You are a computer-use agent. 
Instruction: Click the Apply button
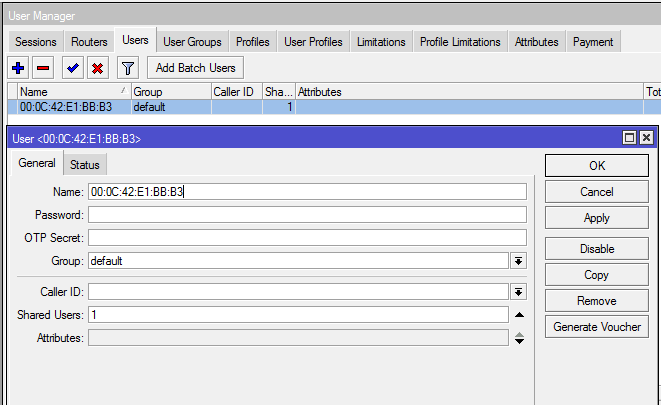[596, 218]
